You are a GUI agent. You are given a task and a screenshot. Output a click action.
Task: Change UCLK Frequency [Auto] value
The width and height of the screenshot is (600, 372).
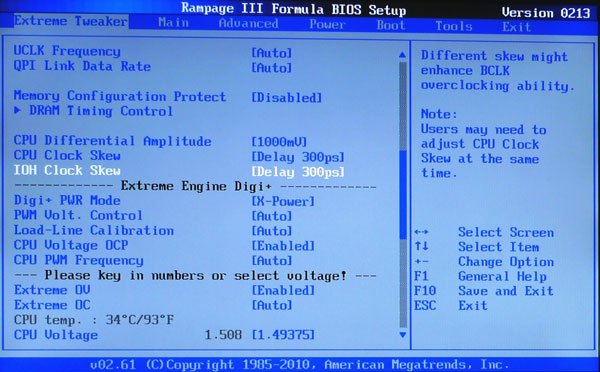pos(271,53)
